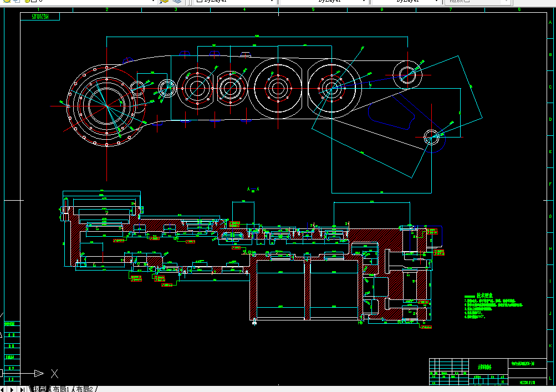Jump to last layout tab arrow

[22, 389]
